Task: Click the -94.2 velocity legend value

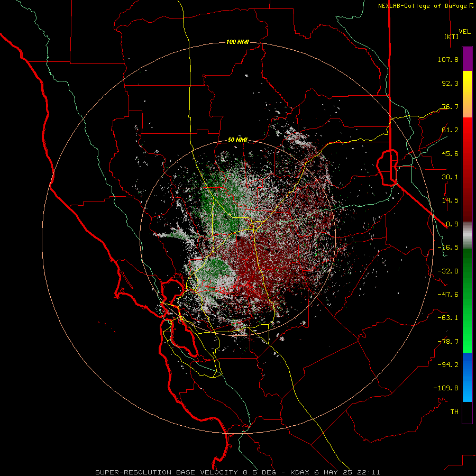Action: click(448, 365)
